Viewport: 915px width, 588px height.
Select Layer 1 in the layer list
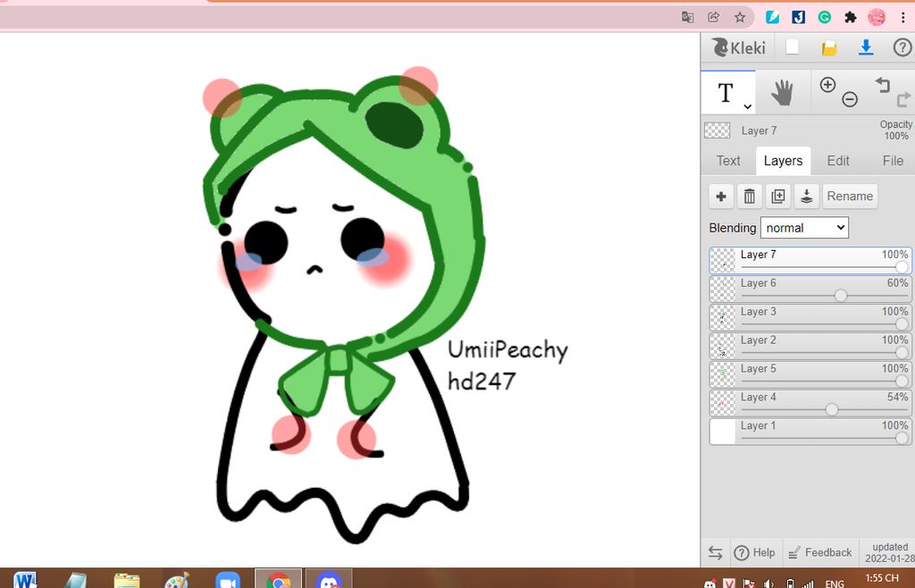point(810,433)
